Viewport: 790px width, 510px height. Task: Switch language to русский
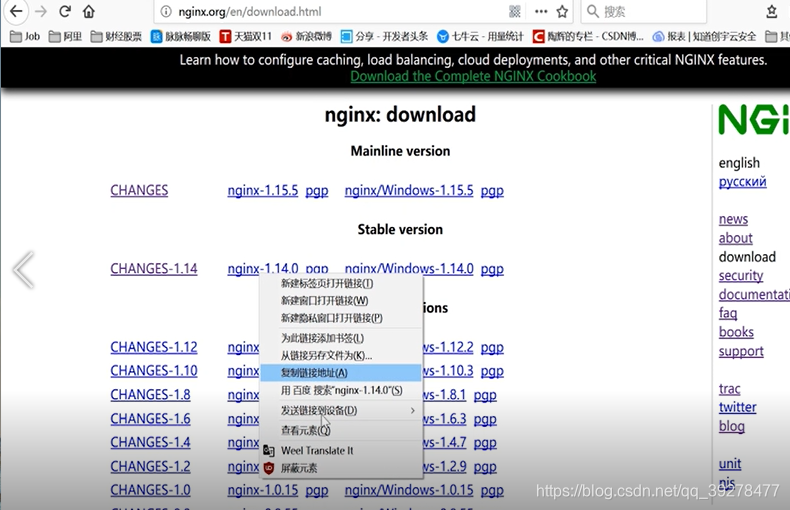(743, 182)
